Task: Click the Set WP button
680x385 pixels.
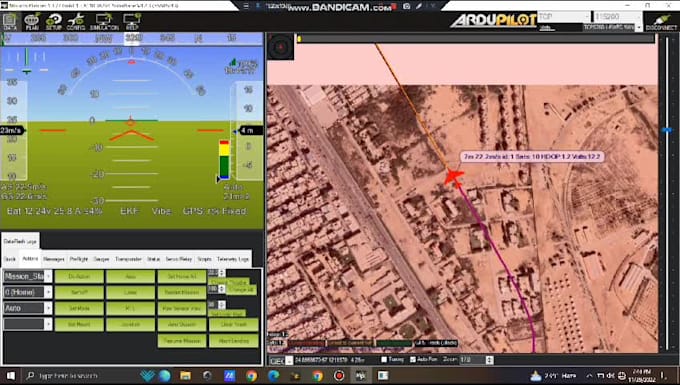Action: click(x=79, y=292)
